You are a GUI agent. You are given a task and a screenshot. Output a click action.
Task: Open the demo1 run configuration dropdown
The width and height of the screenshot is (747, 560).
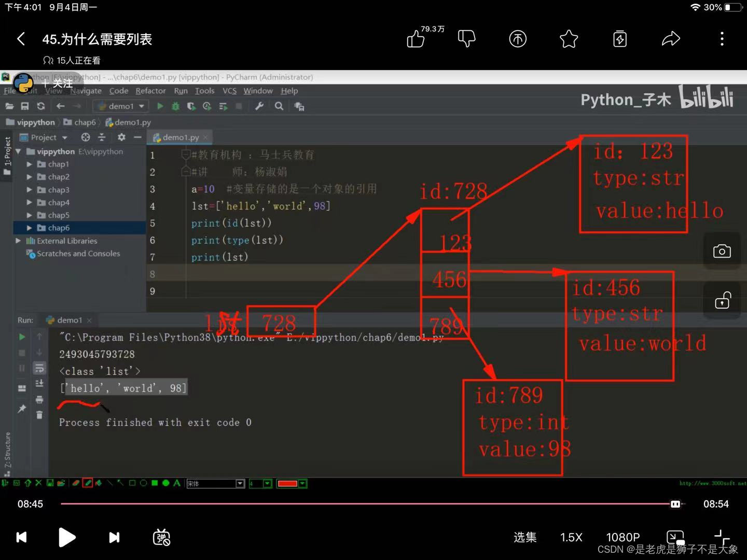click(121, 106)
